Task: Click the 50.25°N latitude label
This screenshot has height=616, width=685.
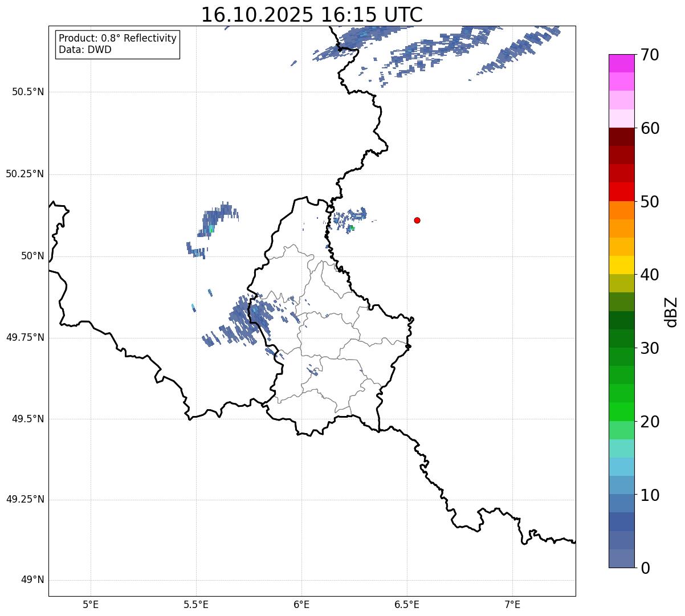Action: 25,174
